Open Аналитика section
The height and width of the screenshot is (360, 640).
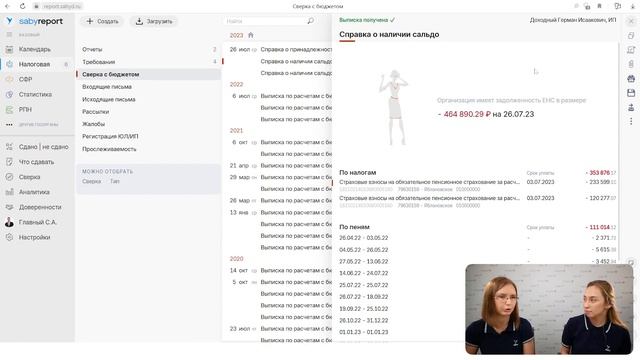(x=34, y=192)
